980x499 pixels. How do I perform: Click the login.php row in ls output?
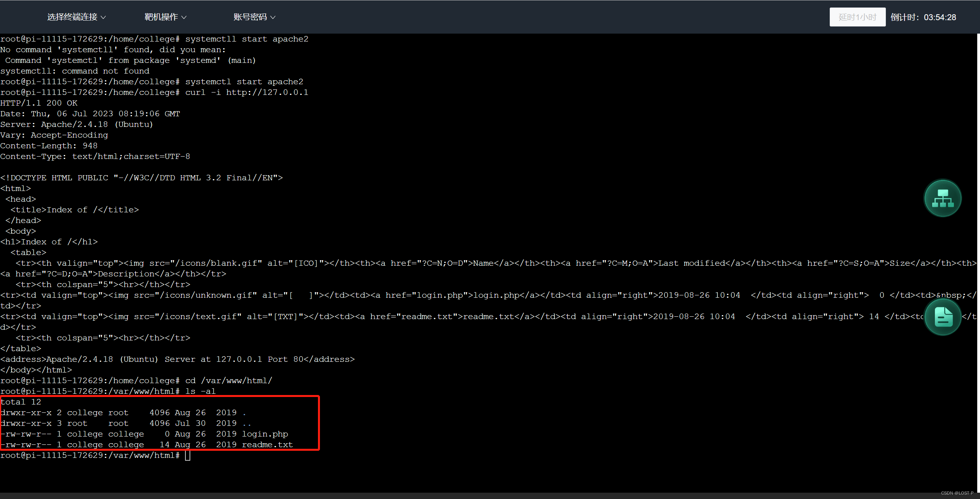tap(144, 434)
